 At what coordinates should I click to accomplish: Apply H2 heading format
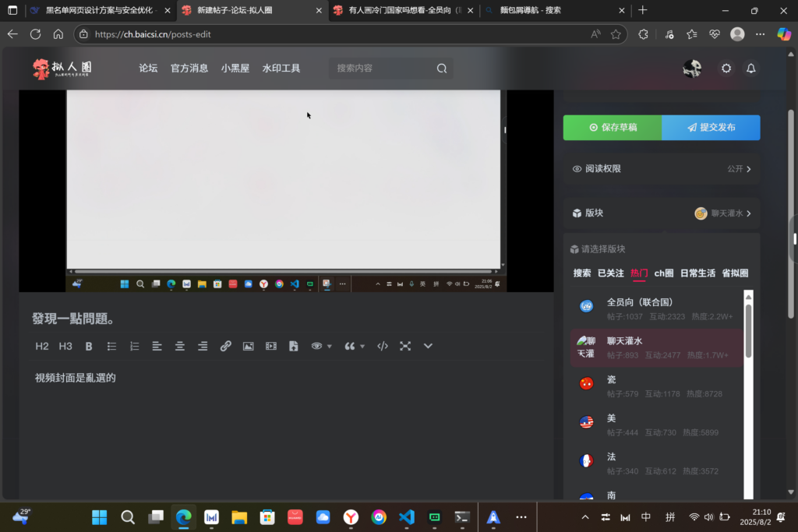coord(42,346)
